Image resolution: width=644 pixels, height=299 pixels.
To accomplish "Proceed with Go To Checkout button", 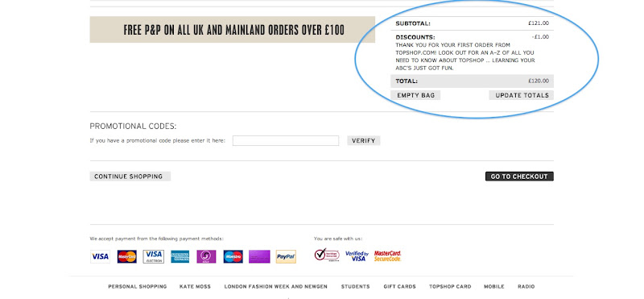I will [519, 176].
